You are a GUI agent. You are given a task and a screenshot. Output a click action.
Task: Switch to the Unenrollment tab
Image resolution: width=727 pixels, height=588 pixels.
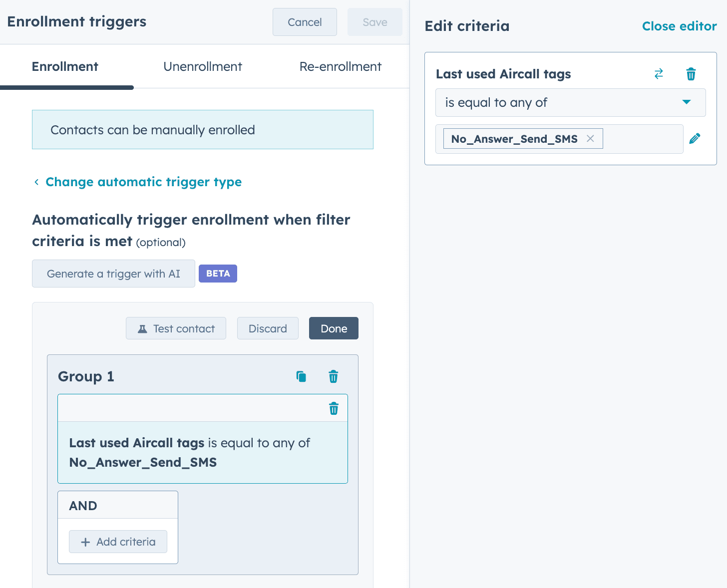[203, 66]
